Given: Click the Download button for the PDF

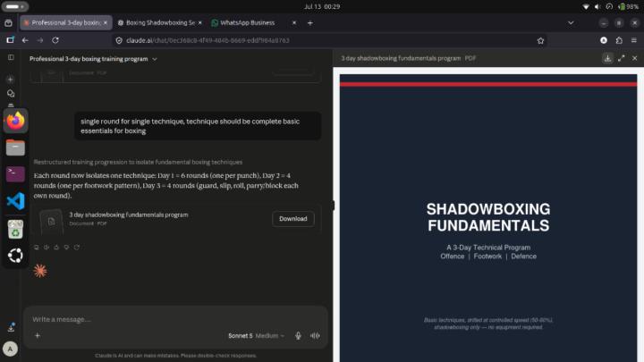Looking at the screenshot, I should [x=293, y=219].
